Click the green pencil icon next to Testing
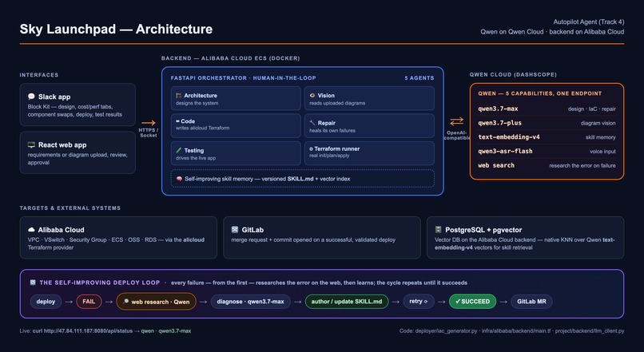 tap(179, 150)
